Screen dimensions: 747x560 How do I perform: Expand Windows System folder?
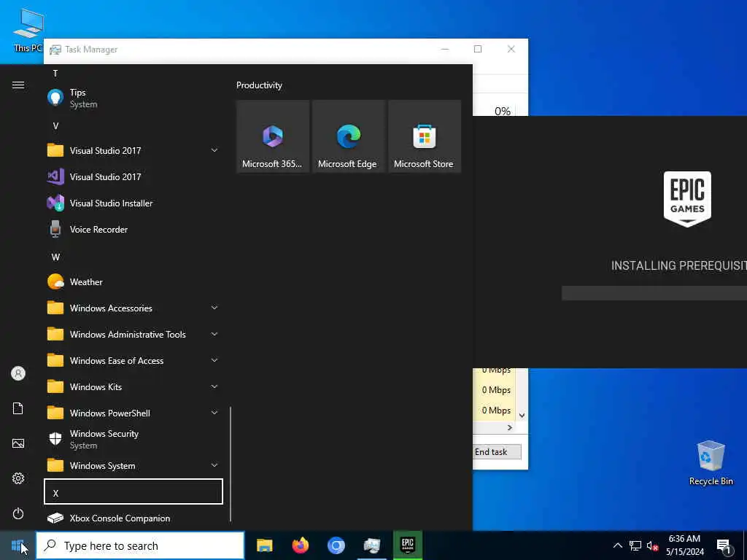pos(133,465)
